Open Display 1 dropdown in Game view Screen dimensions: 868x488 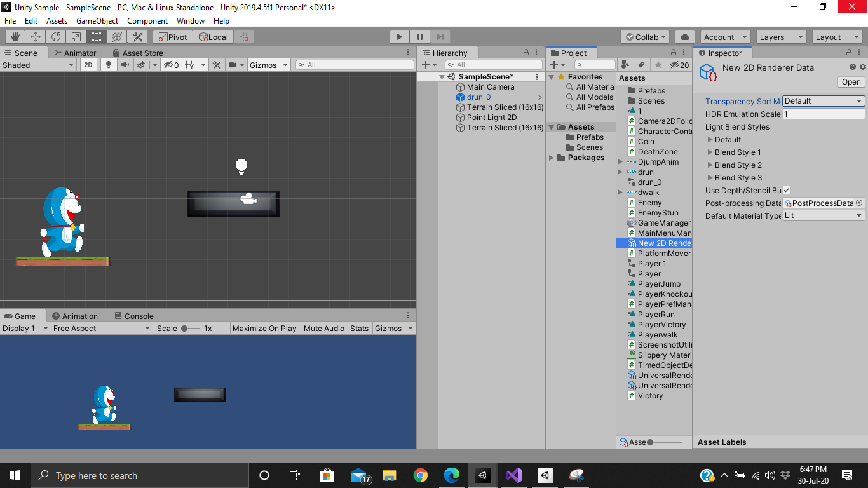[25, 328]
